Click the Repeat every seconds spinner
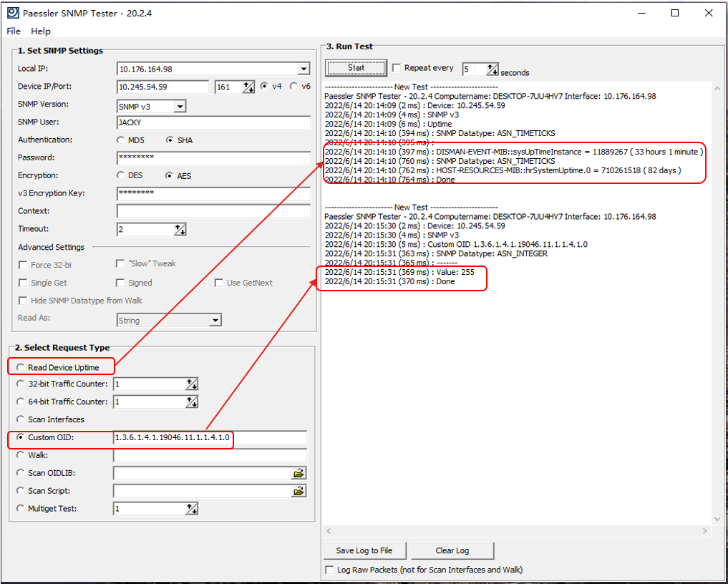Viewport: 728px width, 584px height. pyautogui.click(x=492, y=69)
